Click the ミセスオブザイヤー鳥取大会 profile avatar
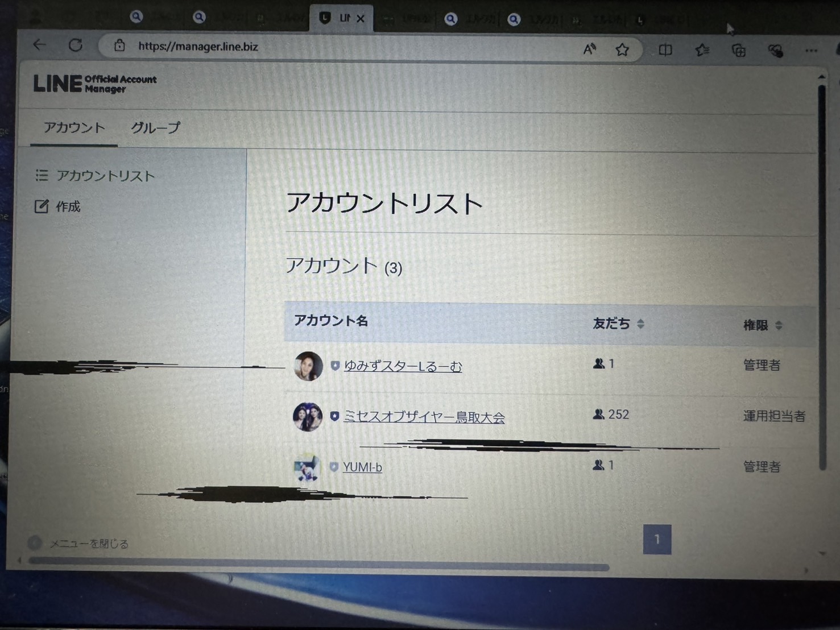 click(308, 417)
